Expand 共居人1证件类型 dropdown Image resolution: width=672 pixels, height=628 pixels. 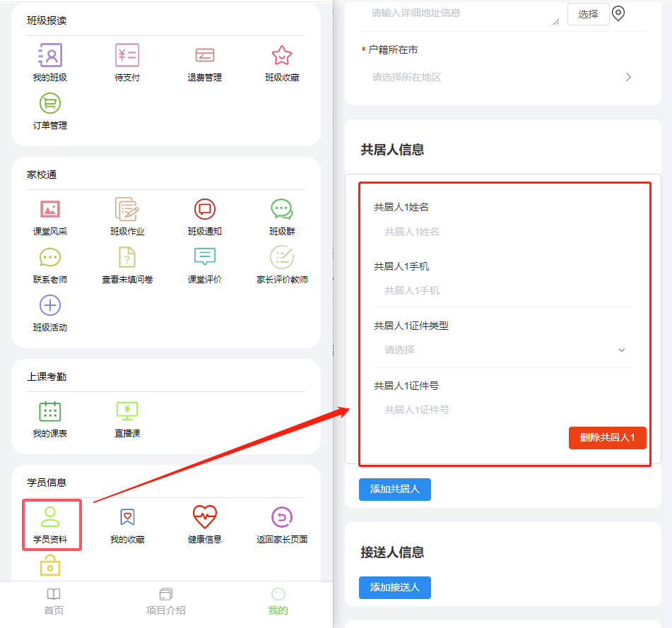tap(502, 350)
